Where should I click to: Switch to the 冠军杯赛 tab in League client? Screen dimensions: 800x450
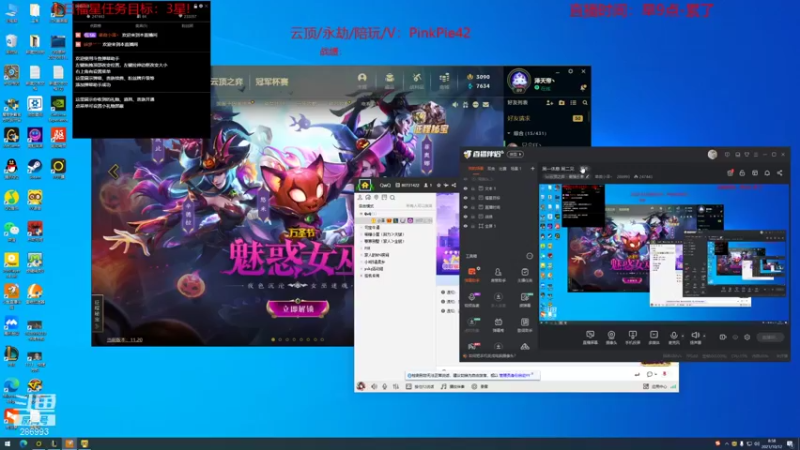pyautogui.click(x=271, y=82)
